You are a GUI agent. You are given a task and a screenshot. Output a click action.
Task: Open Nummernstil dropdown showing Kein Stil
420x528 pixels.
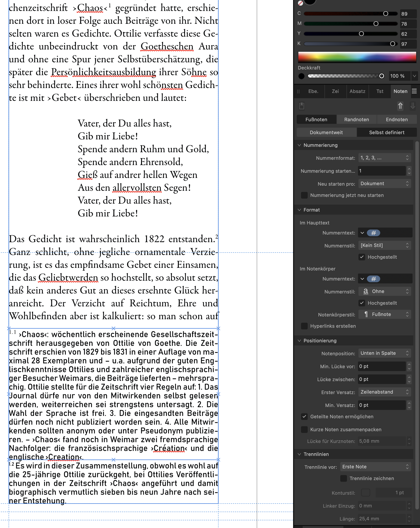[x=385, y=245]
